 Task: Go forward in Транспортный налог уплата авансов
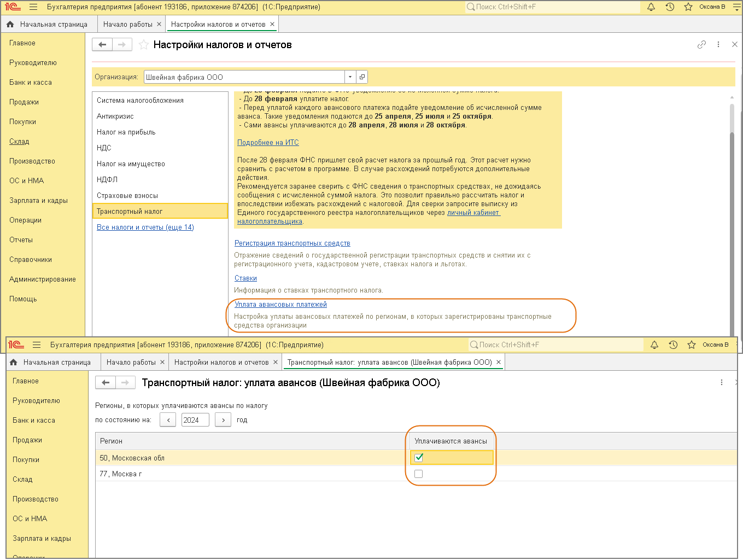(125, 382)
